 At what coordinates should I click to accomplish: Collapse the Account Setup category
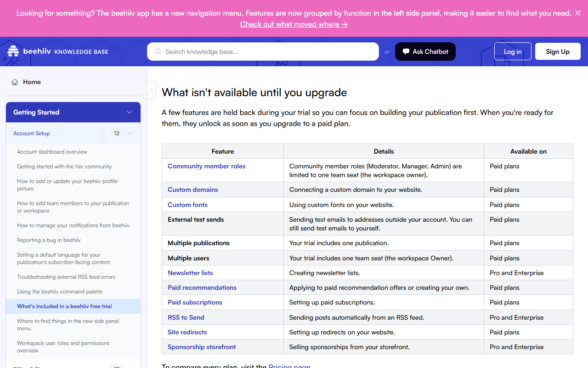(130, 133)
